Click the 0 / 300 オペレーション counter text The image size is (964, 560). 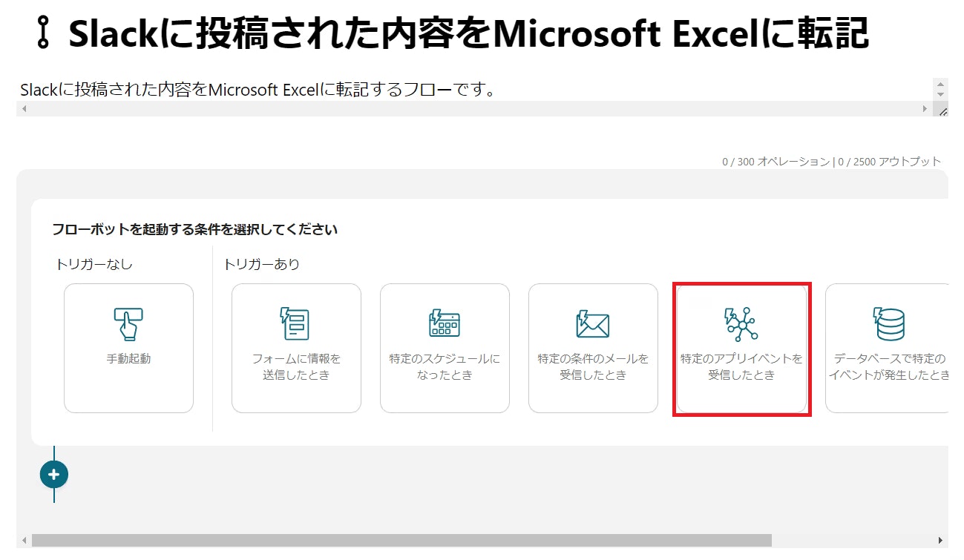tap(775, 162)
